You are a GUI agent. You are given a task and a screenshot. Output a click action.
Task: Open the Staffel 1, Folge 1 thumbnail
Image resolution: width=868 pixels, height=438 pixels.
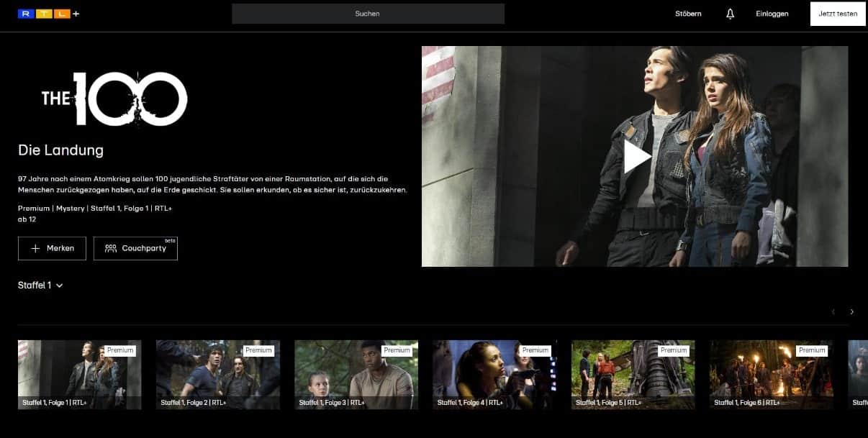(x=80, y=375)
